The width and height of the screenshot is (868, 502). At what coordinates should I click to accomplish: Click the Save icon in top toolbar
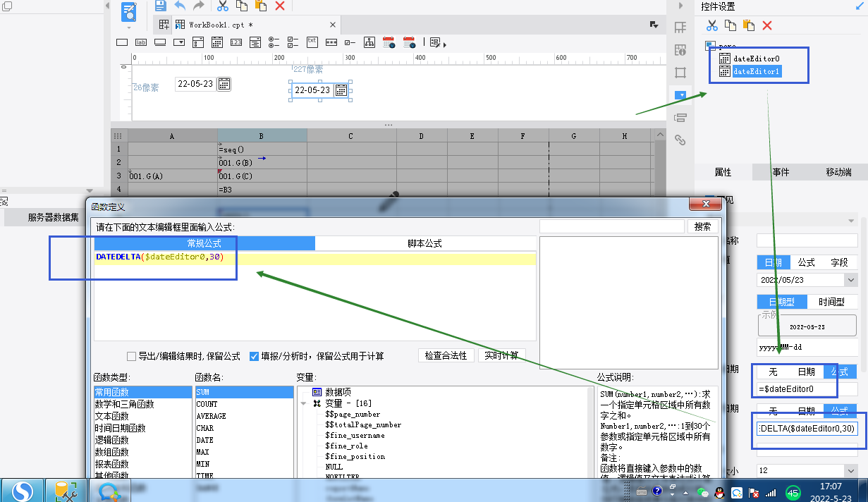(161, 6)
